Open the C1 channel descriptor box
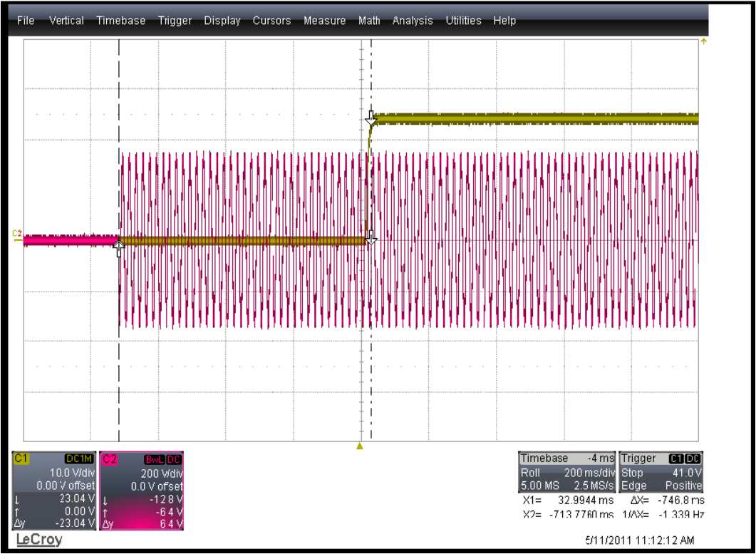The width and height of the screenshot is (756, 554). [55, 491]
